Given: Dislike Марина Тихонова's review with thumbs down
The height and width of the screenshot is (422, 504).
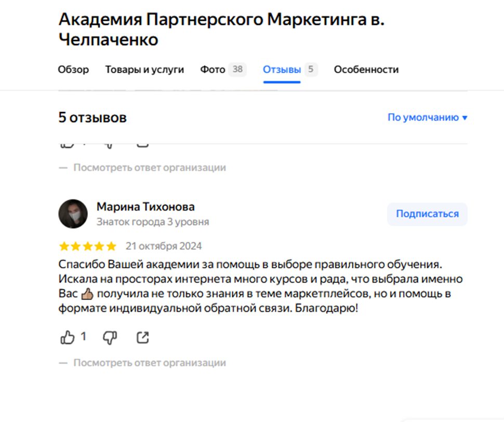Looking at the screenshot, I should click(108, 337).
